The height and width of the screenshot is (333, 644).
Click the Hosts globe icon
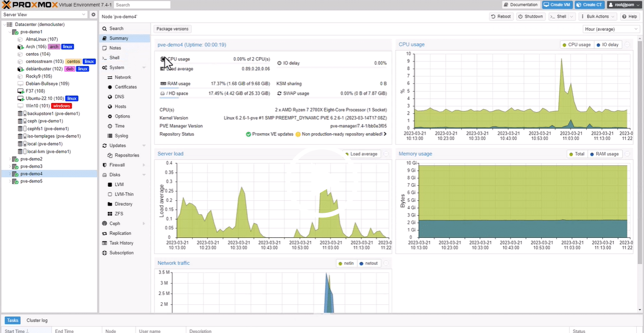coord(110,107)
